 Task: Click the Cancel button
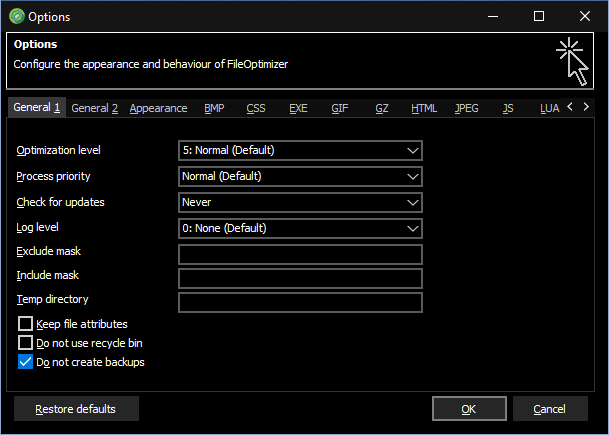coord(550,409)
